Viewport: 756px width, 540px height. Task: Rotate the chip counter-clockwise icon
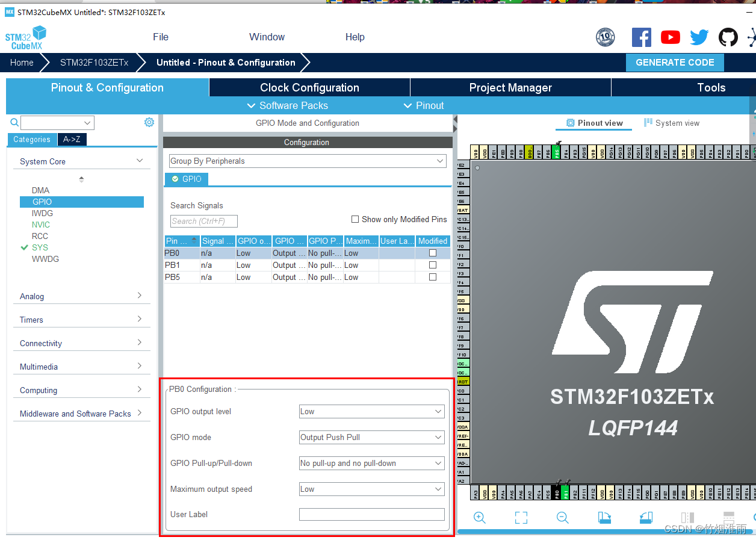646,517
